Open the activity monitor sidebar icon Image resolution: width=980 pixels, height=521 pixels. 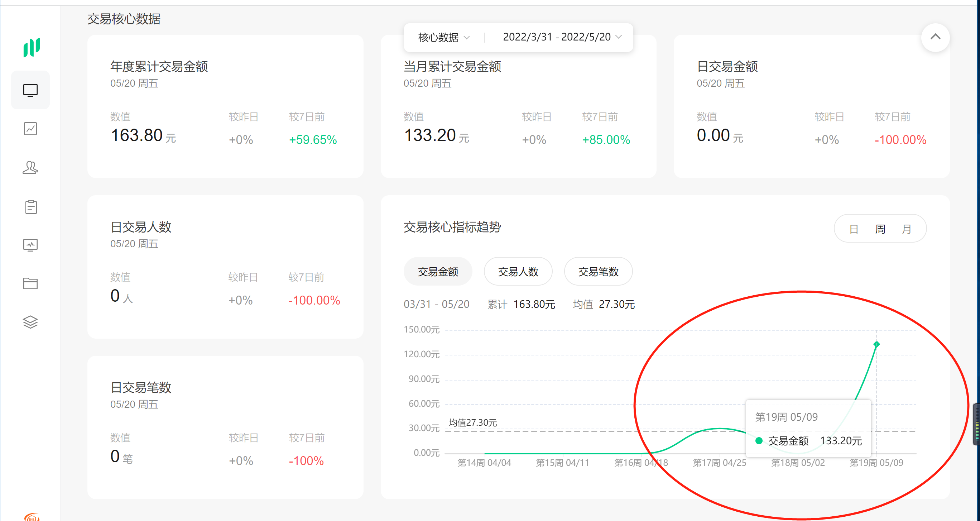(30, 245)
